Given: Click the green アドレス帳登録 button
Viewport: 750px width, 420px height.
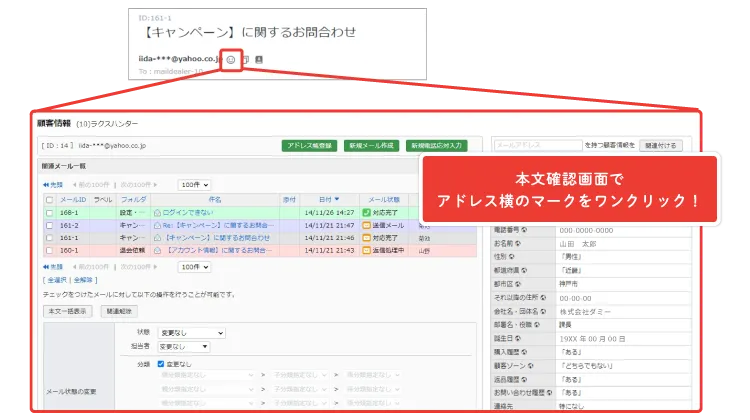Looking at the screenshot, I should point(309,145).
